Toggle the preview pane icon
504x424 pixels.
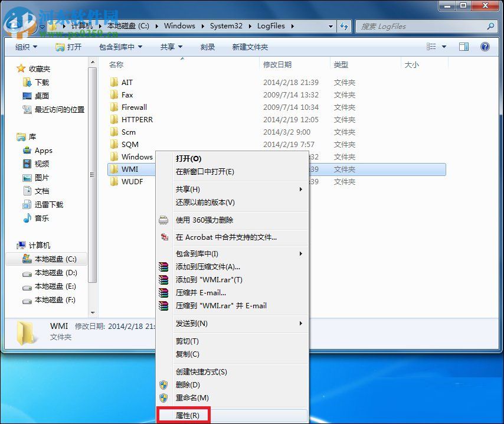point(464,46)
